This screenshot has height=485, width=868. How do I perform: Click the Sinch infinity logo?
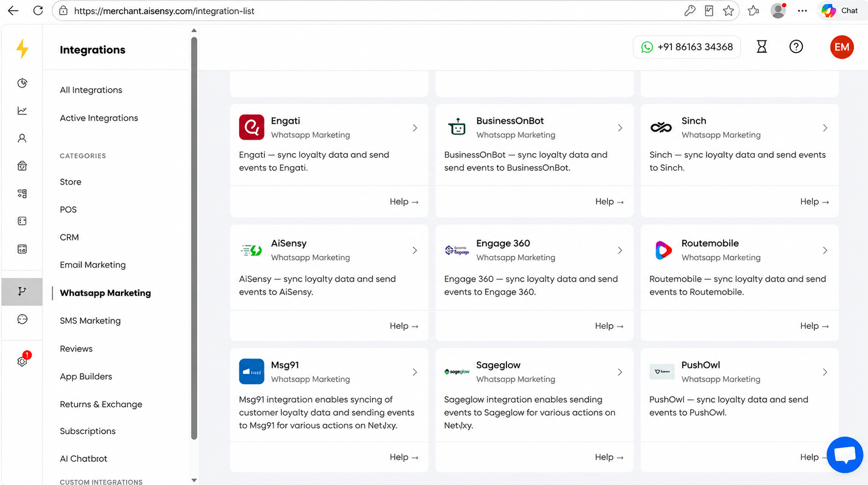click(x=661, y=127)
